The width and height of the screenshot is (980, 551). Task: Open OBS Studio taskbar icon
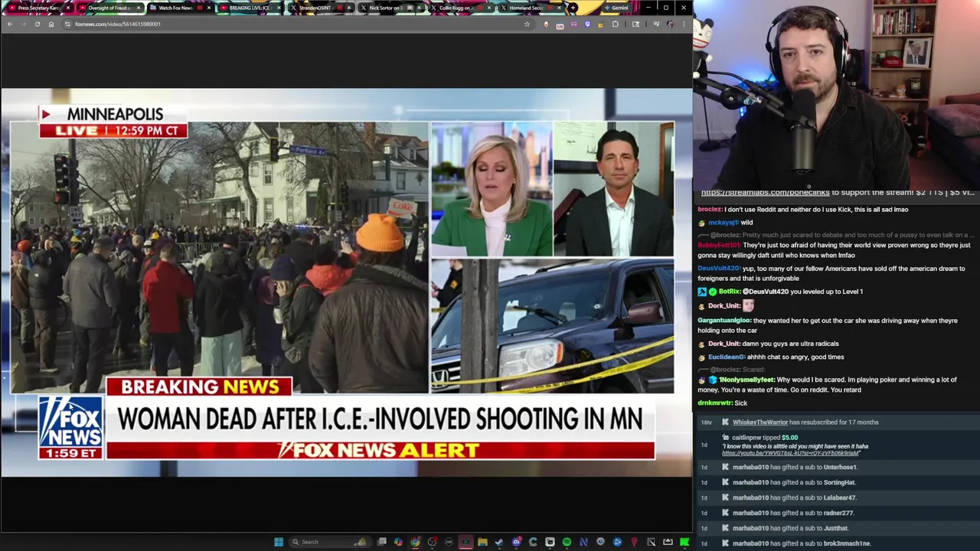click(x=432, y=542)
